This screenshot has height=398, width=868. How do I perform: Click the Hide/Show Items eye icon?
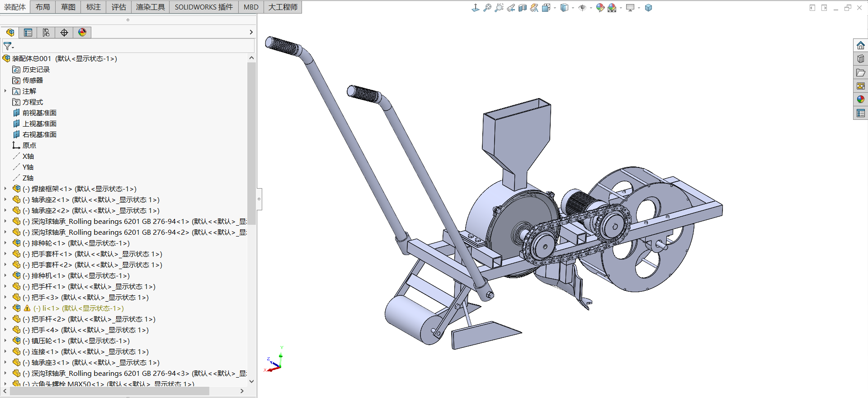tap(582, 8)
